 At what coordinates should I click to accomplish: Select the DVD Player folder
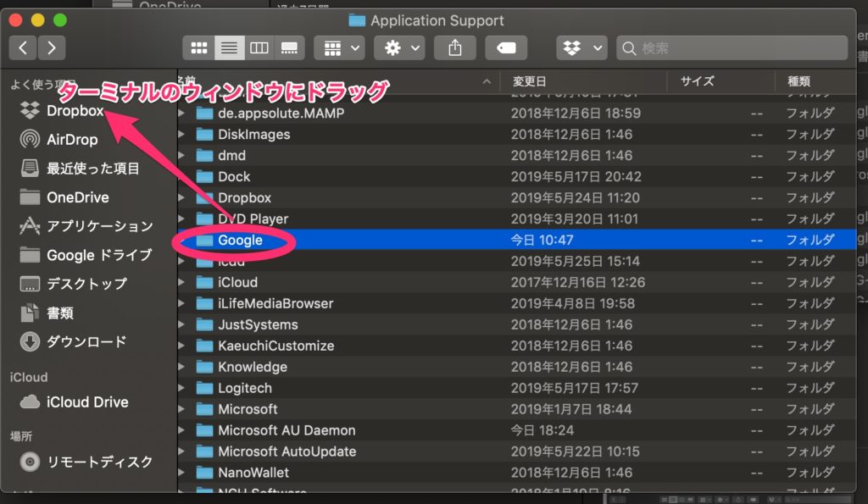click(517, 219)
